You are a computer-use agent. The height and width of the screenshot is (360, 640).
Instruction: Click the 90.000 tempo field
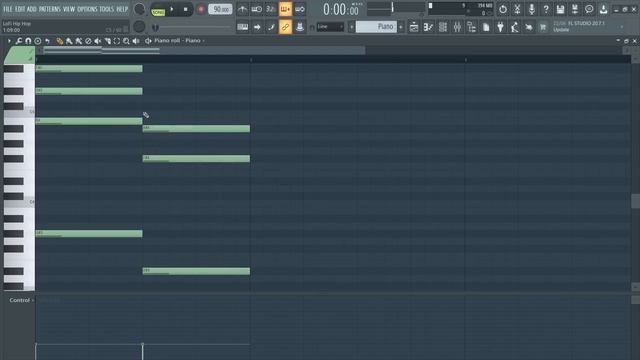click(220, 9)
